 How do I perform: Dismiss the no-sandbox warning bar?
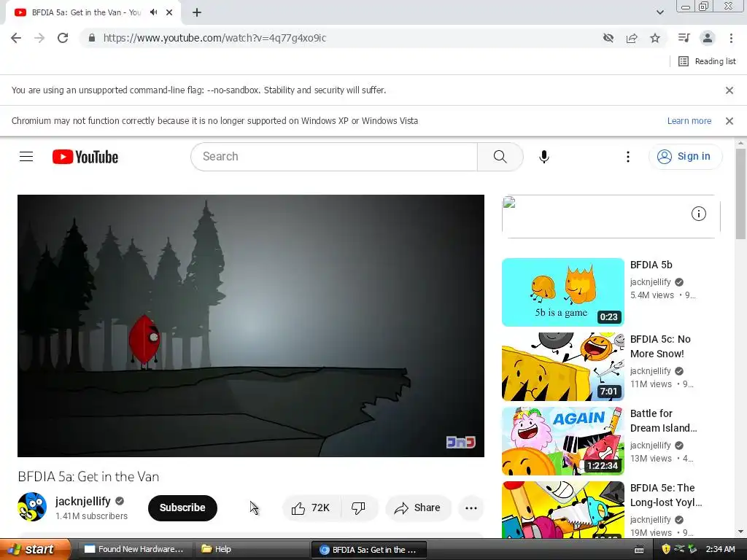coord(729,90)
